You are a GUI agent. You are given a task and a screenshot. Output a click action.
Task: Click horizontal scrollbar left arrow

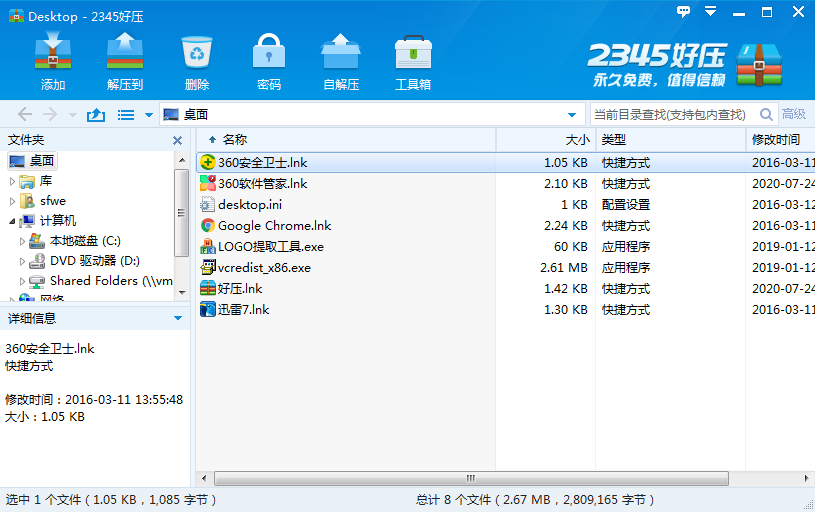point(204,478)
